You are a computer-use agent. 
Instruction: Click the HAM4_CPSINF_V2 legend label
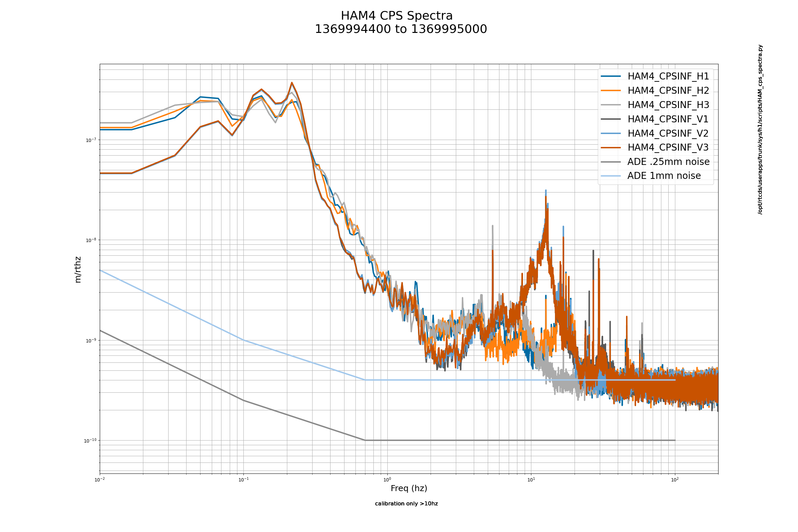coord(668,133)
